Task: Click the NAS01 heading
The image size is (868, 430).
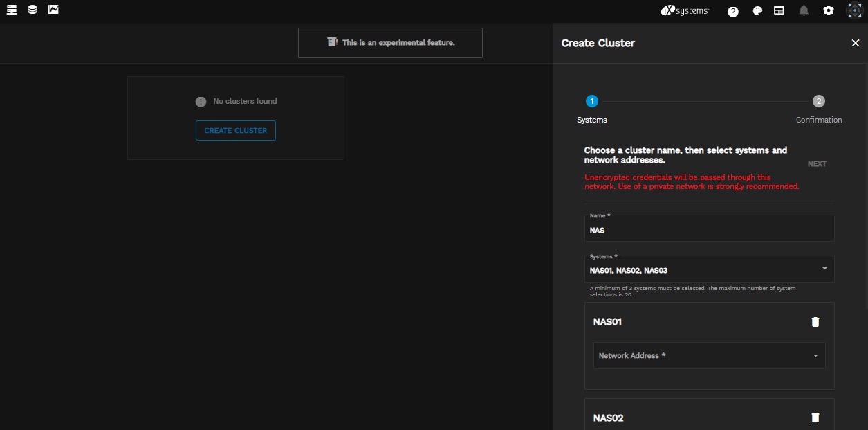Action: coord(609,322)
